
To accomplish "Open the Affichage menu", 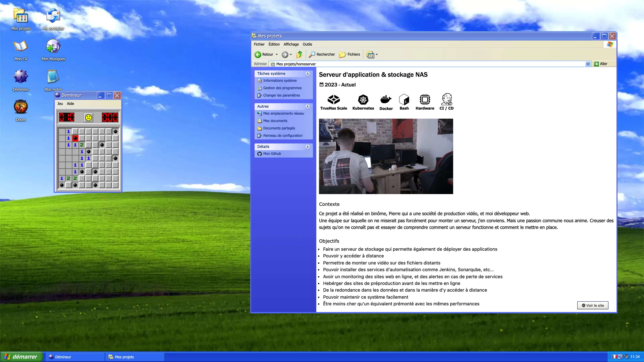I will click(291, 44).
